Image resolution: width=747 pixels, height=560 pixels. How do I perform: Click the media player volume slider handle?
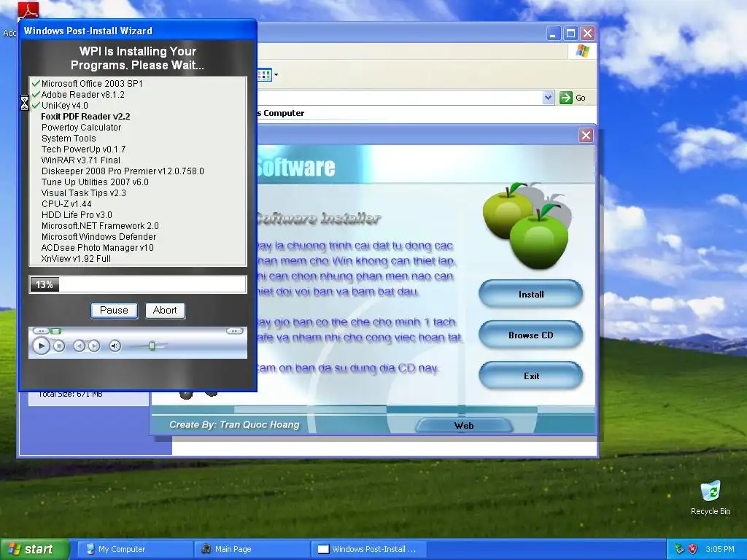pyautogui.click(x=152, y=346)
